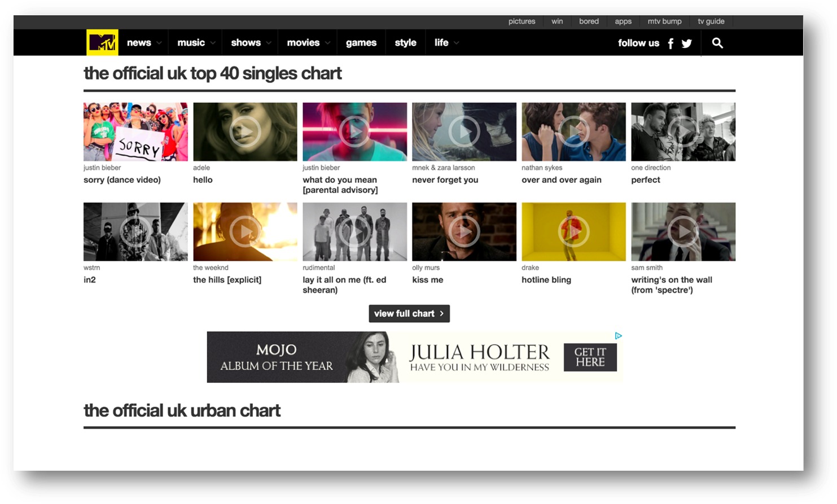Play The Weeknd's The Hills video
This screenshot has width=837, height=504.
[x=245, y=231]
